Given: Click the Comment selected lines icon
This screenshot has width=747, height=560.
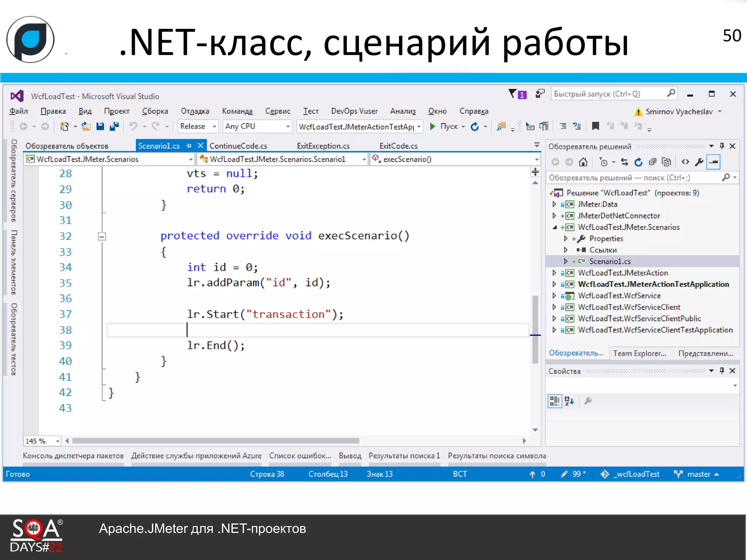Looking at the screenshot, I should click(563, 127).
